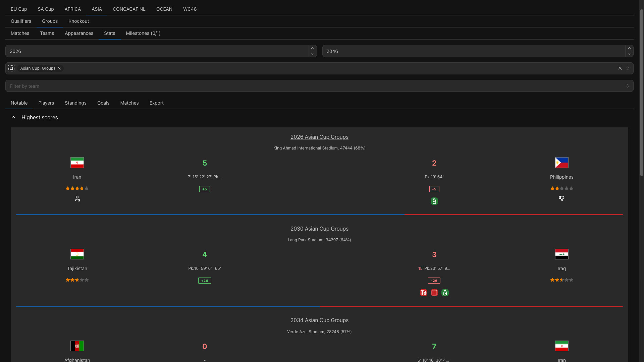Increase the start year 2026

click(x=313, y=48)
